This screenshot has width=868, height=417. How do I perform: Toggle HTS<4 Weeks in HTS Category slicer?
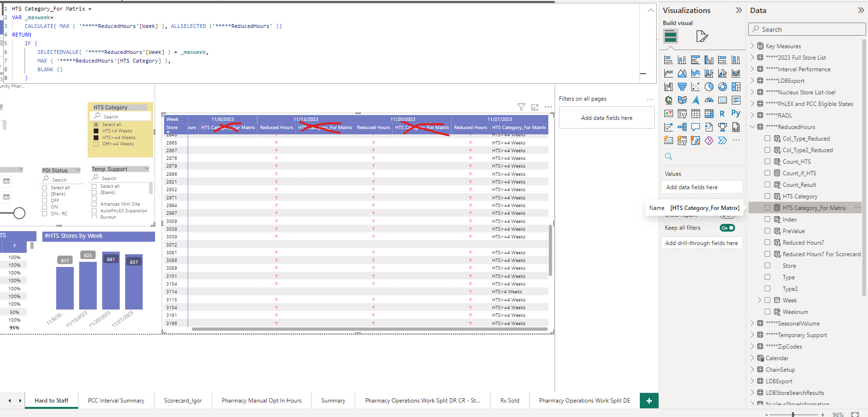pos(96,131)
